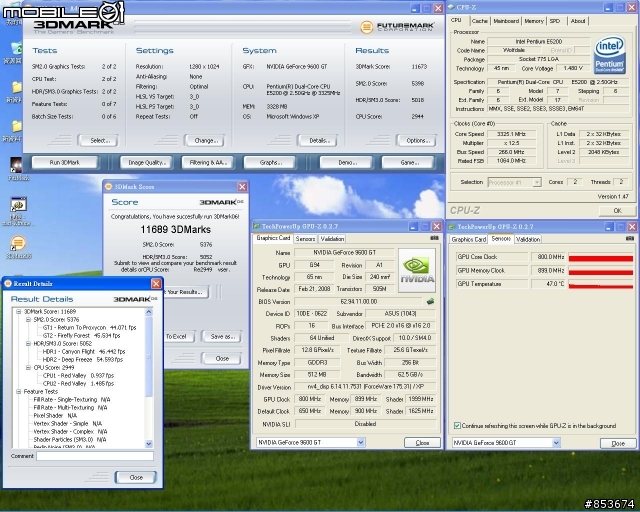Select Pixel Shader N/A row

55,416
